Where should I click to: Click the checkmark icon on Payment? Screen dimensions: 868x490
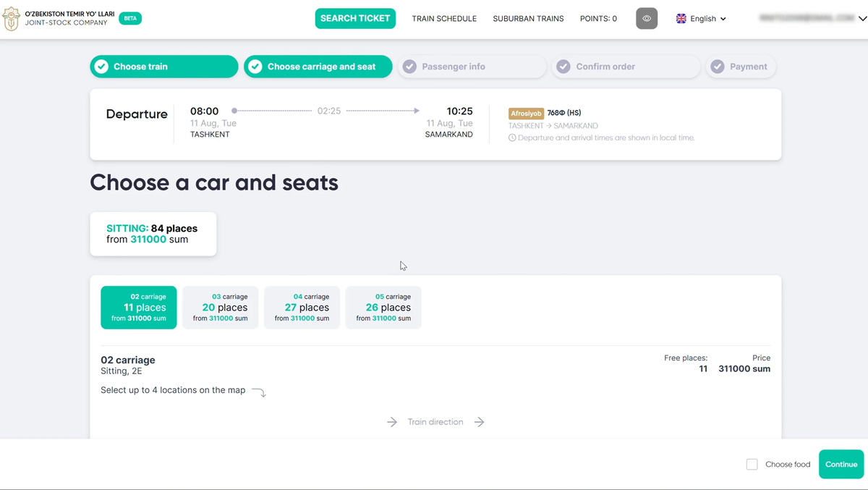tap(718, 67)
